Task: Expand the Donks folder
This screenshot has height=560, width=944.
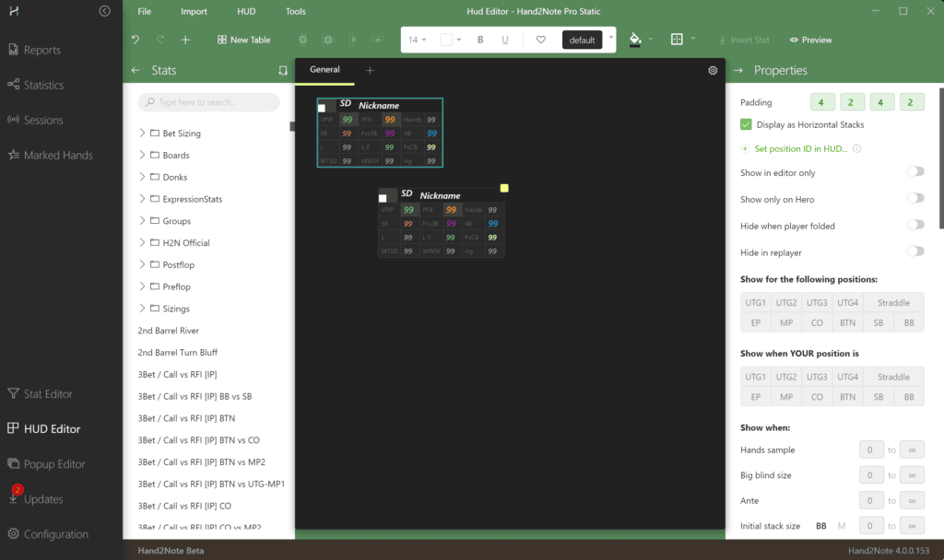Action: 142,177
